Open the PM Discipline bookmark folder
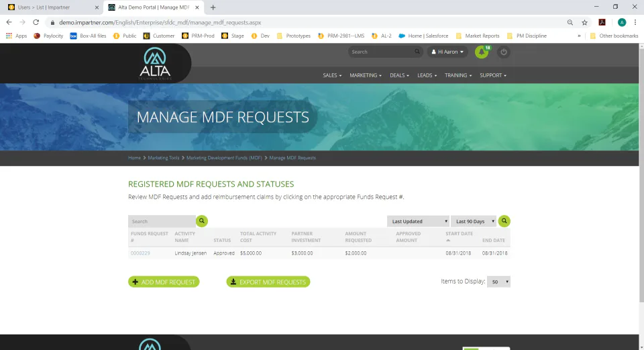This screenshot has height=350, width=644. pyautogui.click(x=527, y=36)
